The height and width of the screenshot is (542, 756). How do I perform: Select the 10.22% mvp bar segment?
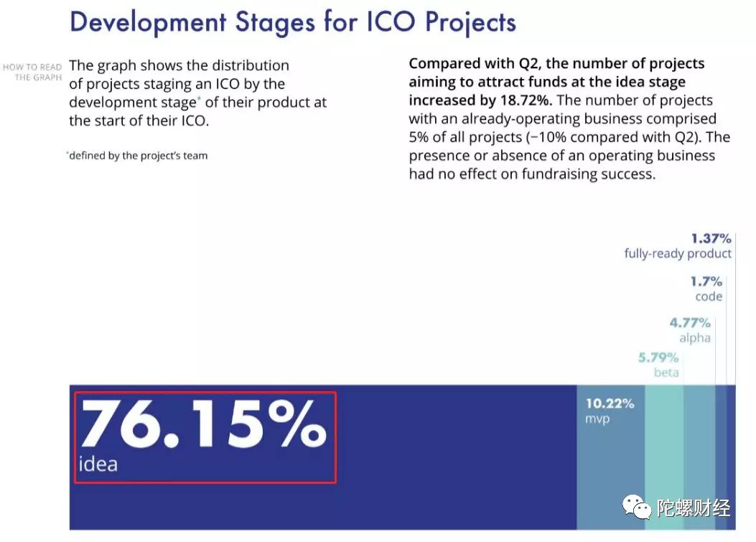610,457
